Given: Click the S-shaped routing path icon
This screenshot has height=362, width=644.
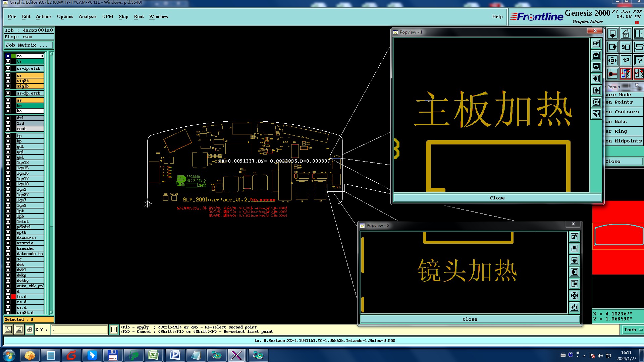Looking at the screenshot, I should coord(639,47).
